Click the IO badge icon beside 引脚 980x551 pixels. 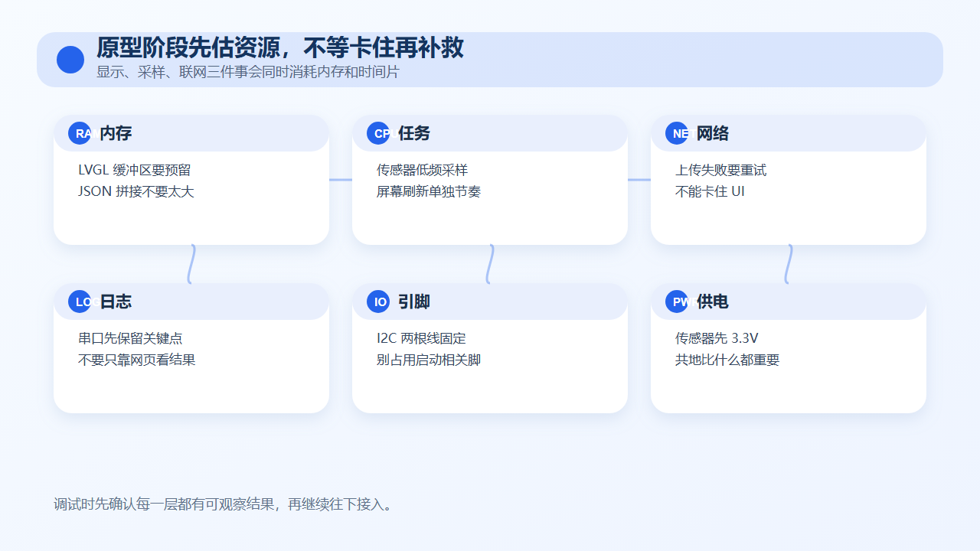click(x=378, y=302)
